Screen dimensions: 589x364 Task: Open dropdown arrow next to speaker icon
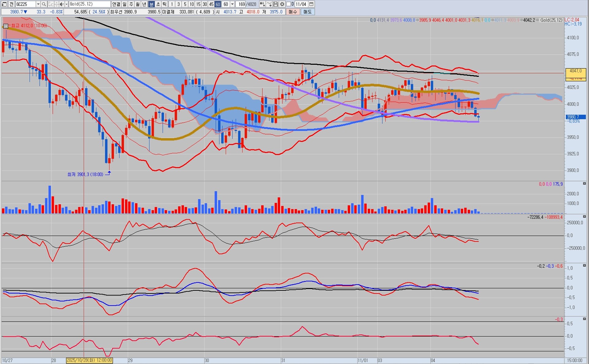66,4
